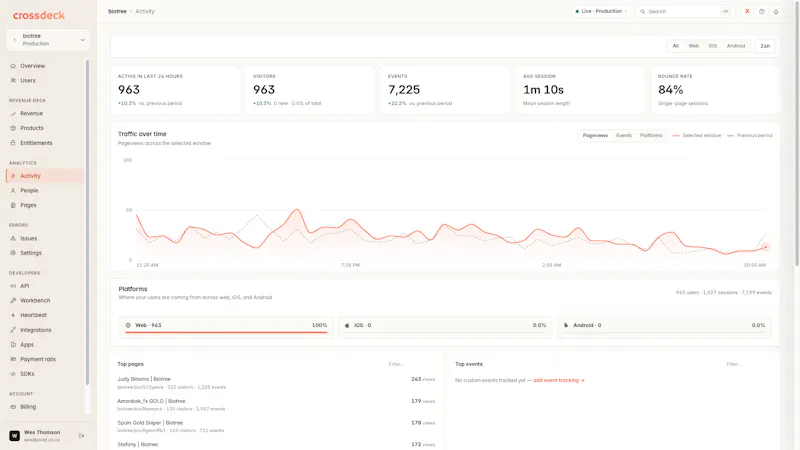Screen dimensions: 800x450
Task: Click the Events 7,225 stat card
Action: pos(445,90)
